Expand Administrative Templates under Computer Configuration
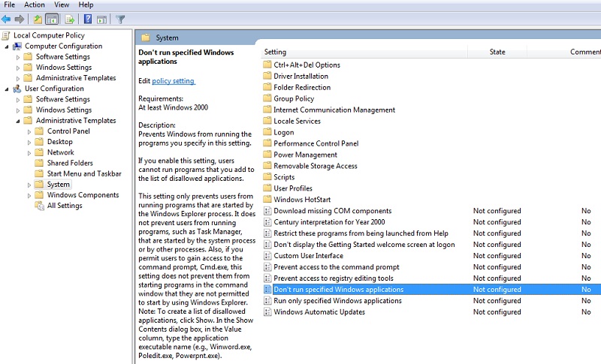 coord(17,79)
